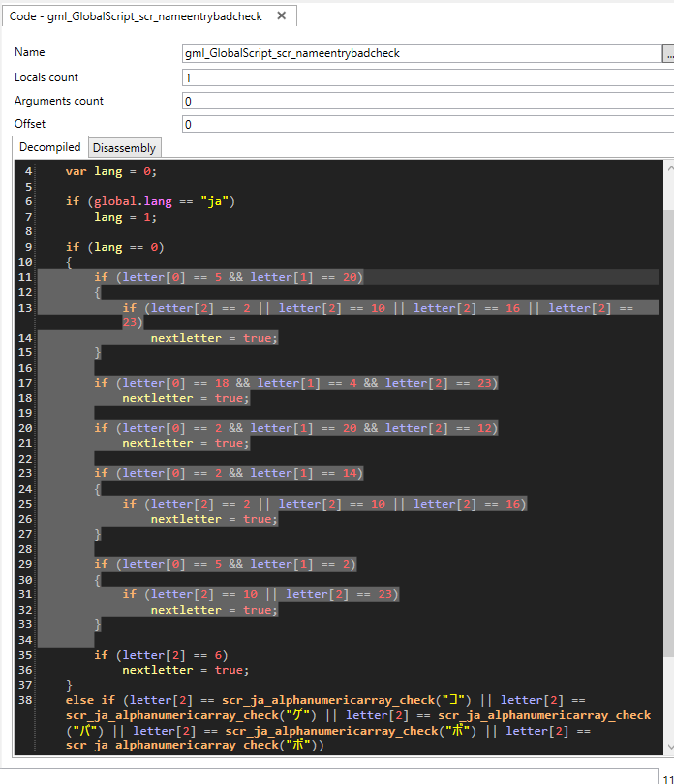
Task: Click line 31 'letter[2] == 10 || letter[2] == 23'
Action: tap(271, 594)
